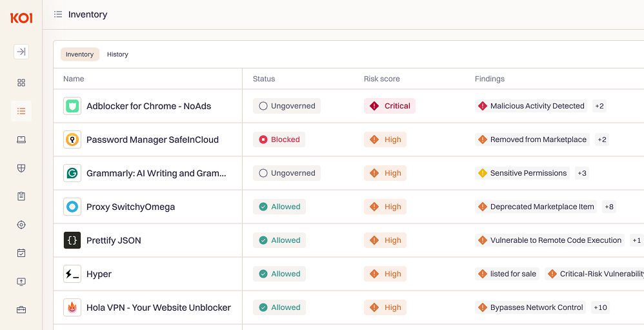
Task: Open the clipboard icon in sidebar
Action: [x=21, y=196]
